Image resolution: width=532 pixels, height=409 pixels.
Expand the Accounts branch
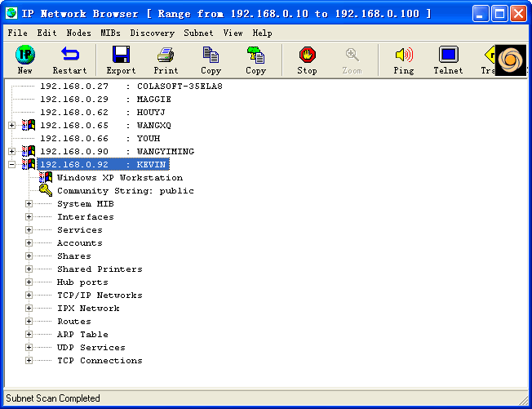[x=29, y=243]
